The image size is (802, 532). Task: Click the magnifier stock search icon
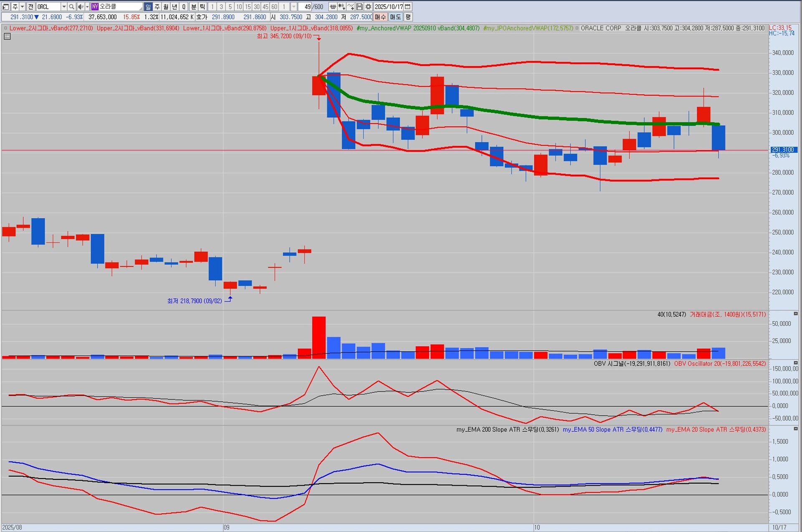[x=71, y=7]
